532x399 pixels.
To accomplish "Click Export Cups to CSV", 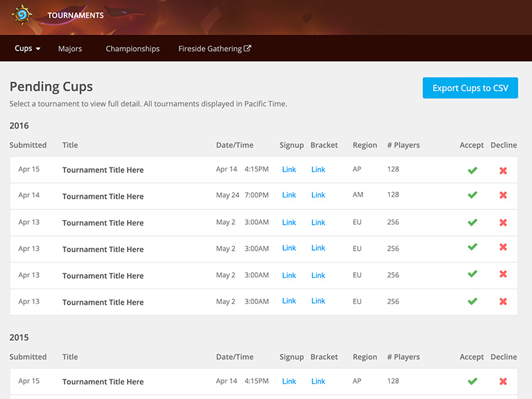I will click(x=470, y=87).
